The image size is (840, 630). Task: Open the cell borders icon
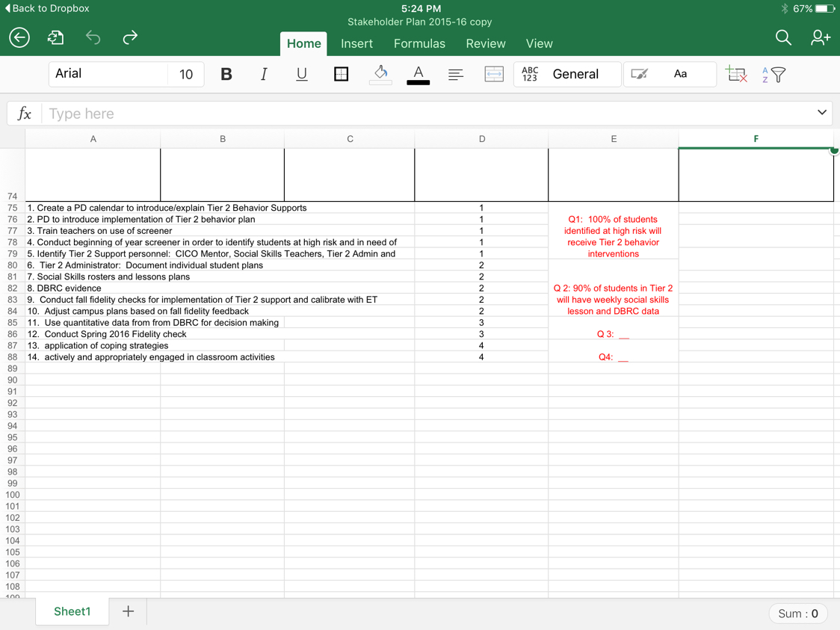tap(341, 74)
